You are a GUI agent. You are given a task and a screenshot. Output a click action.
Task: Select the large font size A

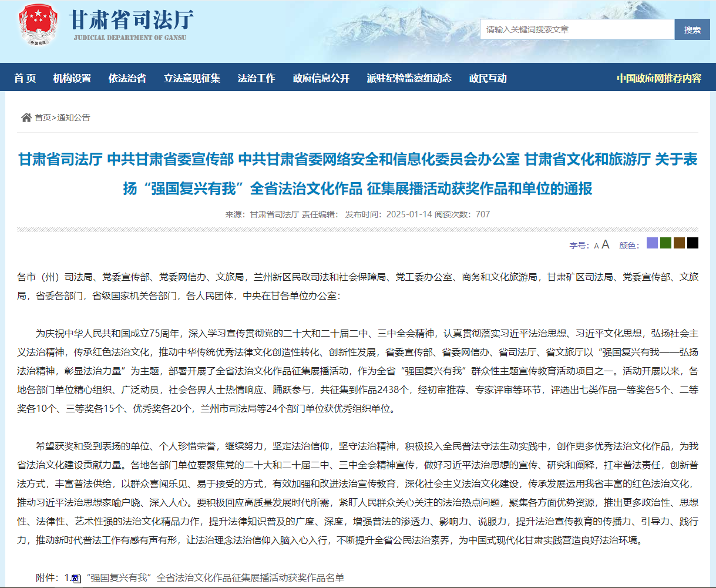605,245
